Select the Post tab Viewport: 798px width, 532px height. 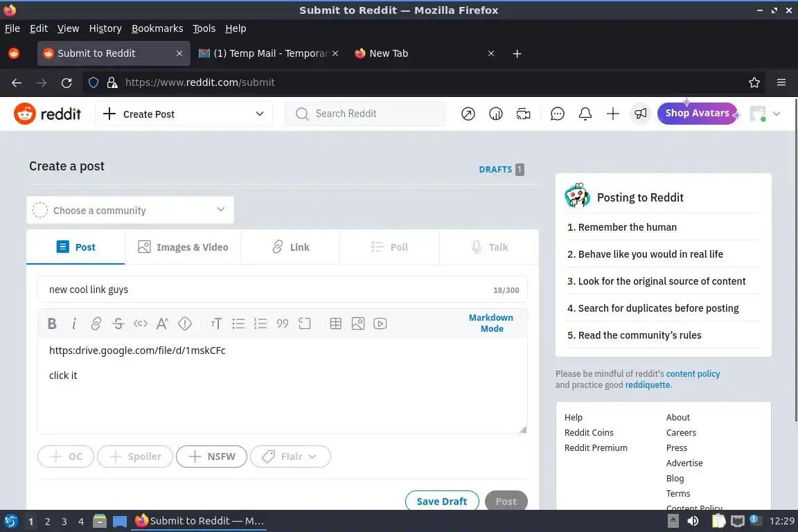tap(76, 247)
